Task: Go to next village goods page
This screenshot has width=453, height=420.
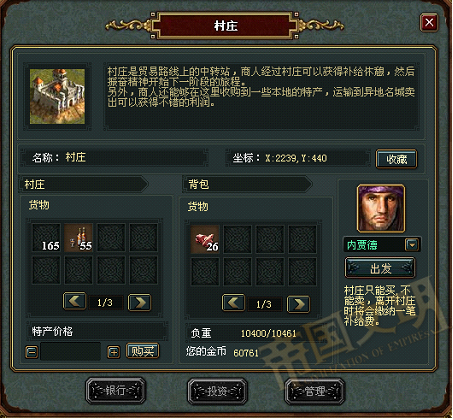Action: pos(140,302)
